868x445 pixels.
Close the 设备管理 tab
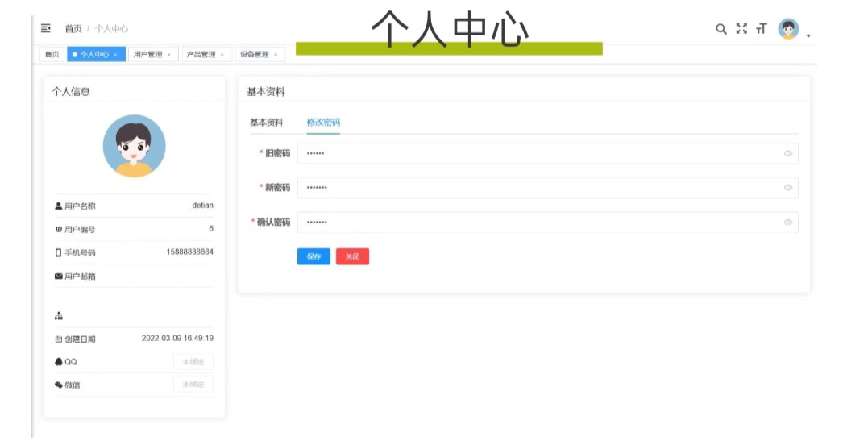click(276, 55)
